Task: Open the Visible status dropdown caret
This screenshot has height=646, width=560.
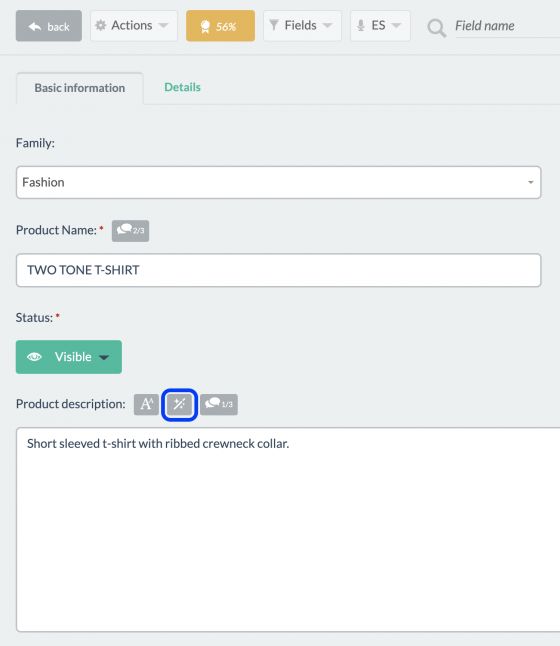Action: click(104, 357)
